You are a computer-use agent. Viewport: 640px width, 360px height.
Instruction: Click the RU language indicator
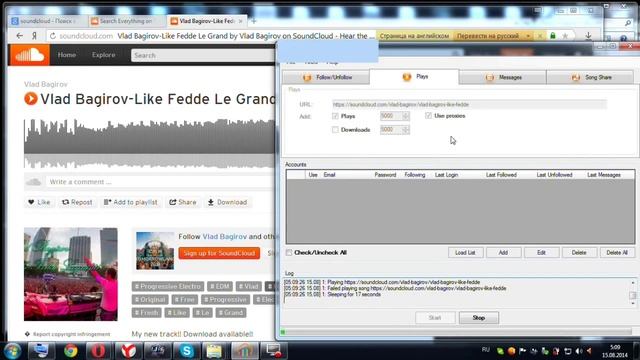click(x=485, y=350)
